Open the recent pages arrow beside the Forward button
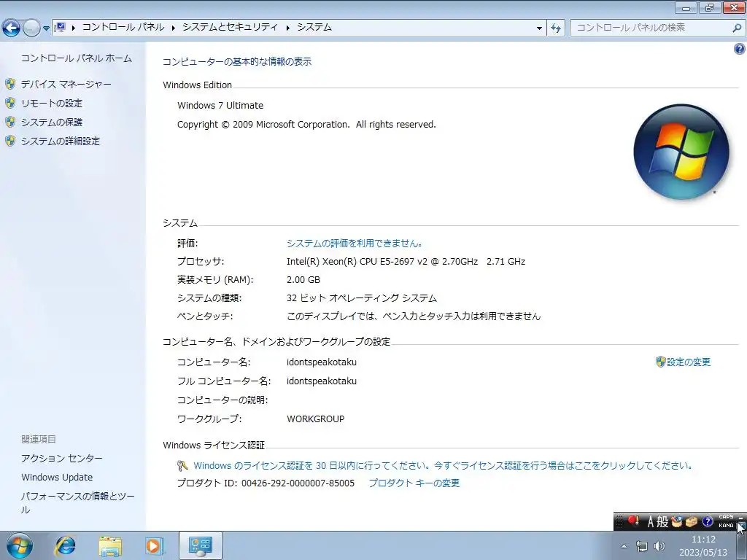Viewport: 747px width, 560px height. [46, 28]
